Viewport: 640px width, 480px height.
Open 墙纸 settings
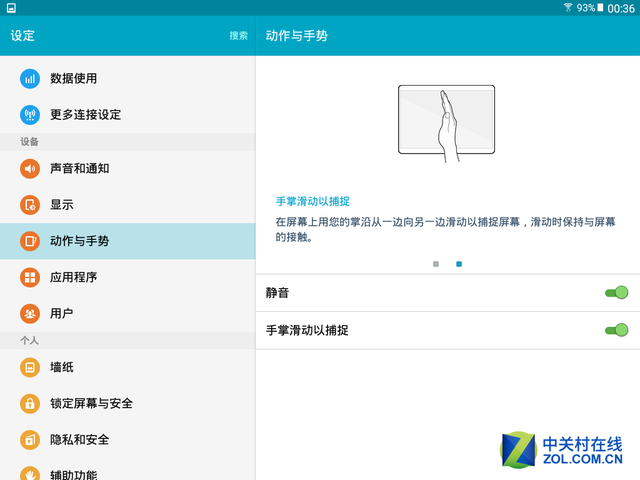point(128,367)
